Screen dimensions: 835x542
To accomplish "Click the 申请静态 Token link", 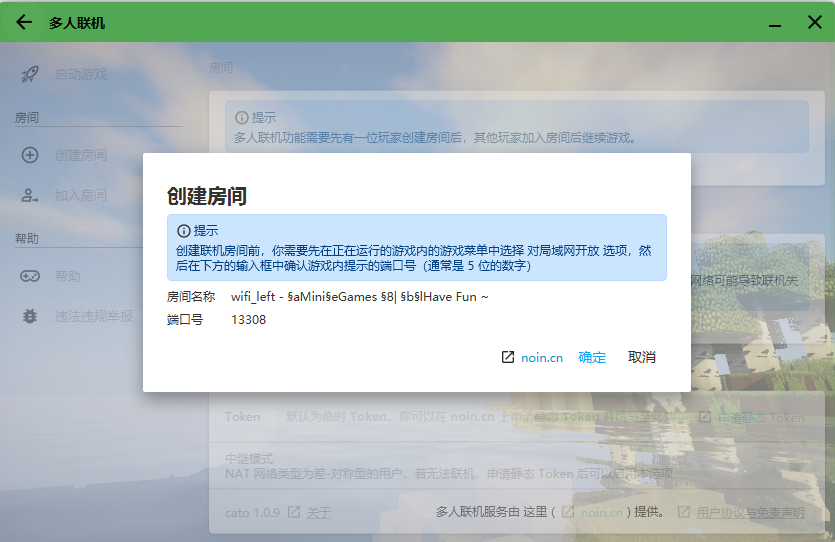I will click(x=760, y=417).
